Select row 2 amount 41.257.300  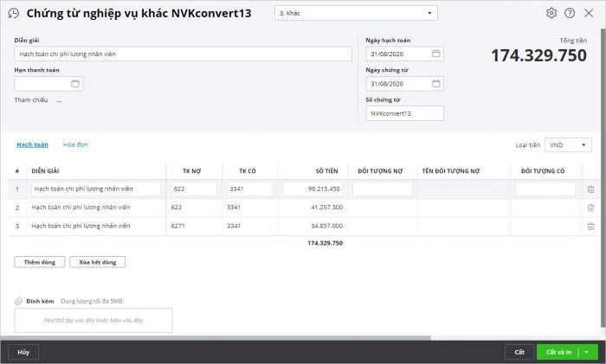coord(326,208)
